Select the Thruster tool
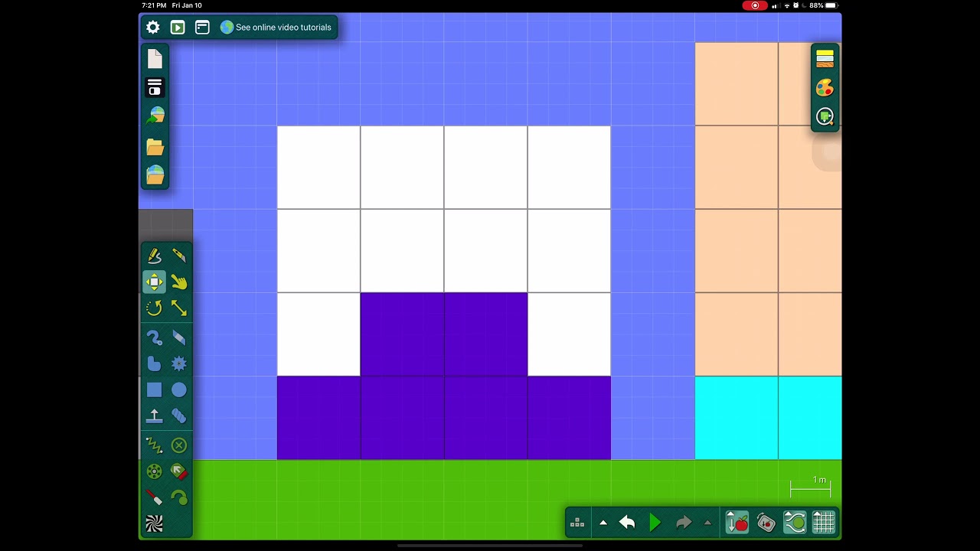 (179, 471)
